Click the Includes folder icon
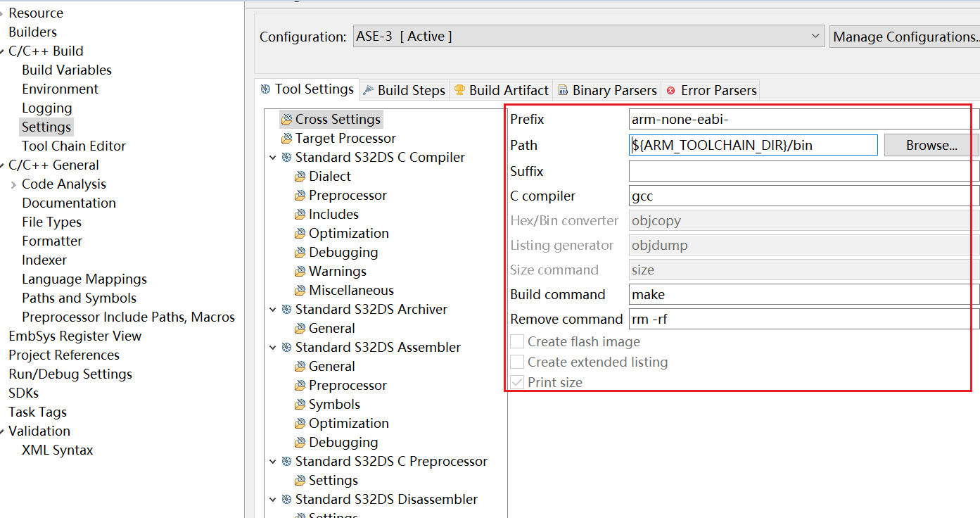Screen dimensions: 980x518 click(x=300, y=215)
